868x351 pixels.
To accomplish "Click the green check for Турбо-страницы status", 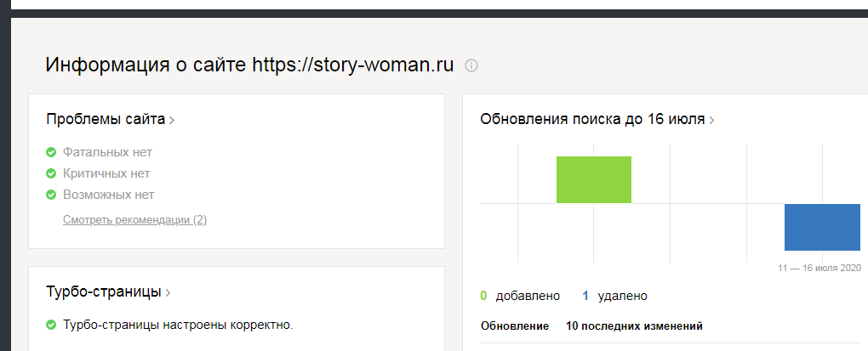I will coord(51,325).
